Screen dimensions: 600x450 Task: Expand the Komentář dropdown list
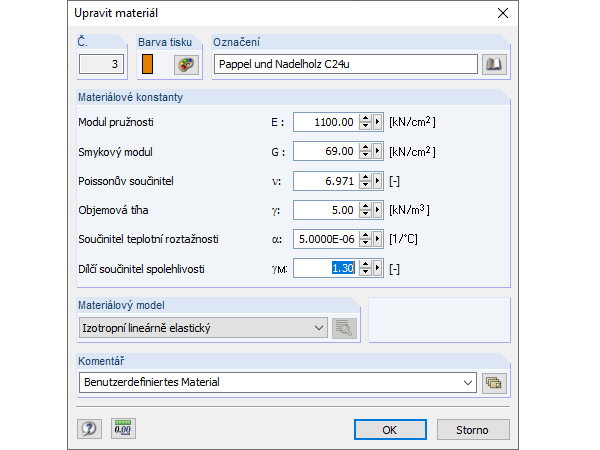(468, 382)
